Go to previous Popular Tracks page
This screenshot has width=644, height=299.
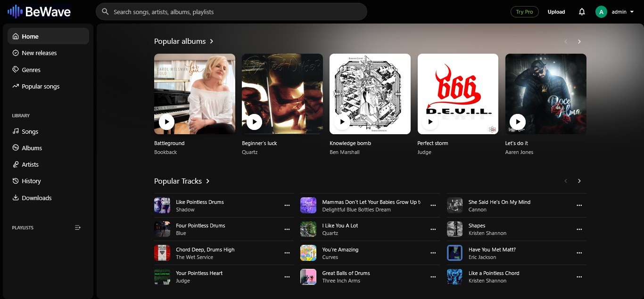coord(566,181)
